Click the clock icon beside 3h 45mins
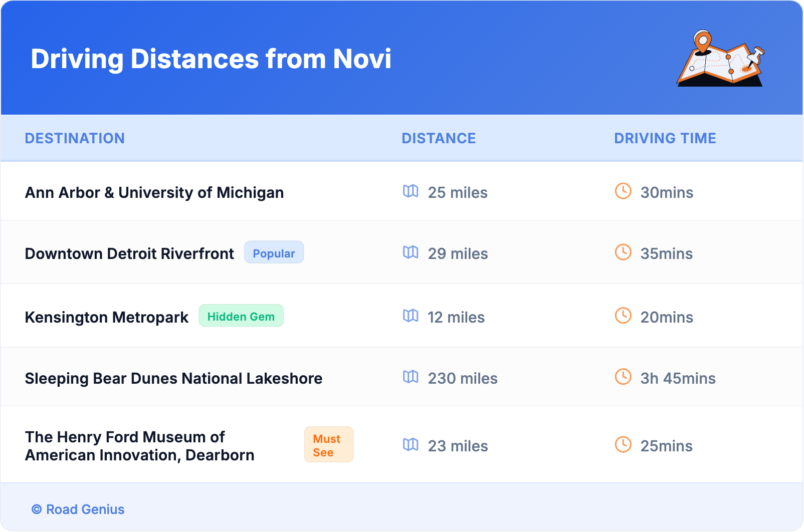This screenshot has width=804, height=532. (623, 377)
